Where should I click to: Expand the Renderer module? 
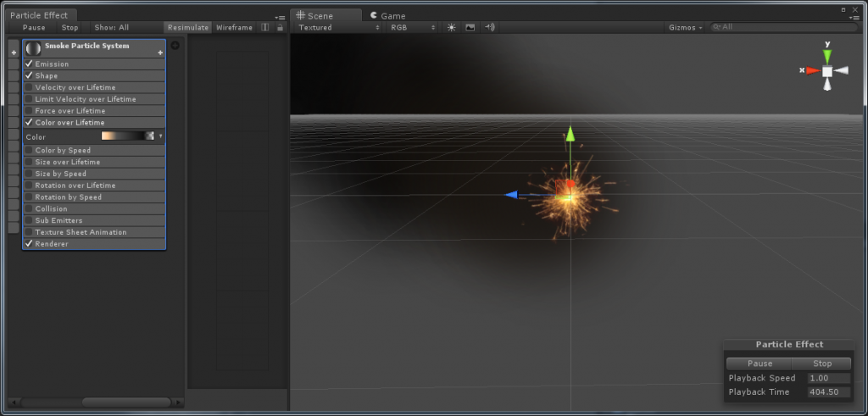point(94,244)
